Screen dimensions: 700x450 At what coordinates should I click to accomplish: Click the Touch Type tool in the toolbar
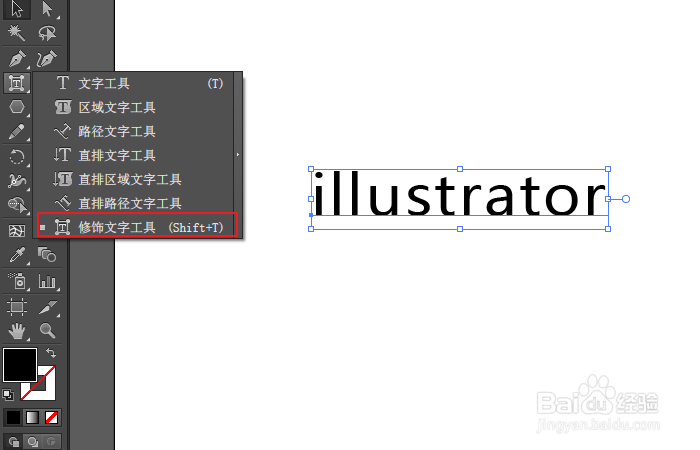tap(17, 83)
